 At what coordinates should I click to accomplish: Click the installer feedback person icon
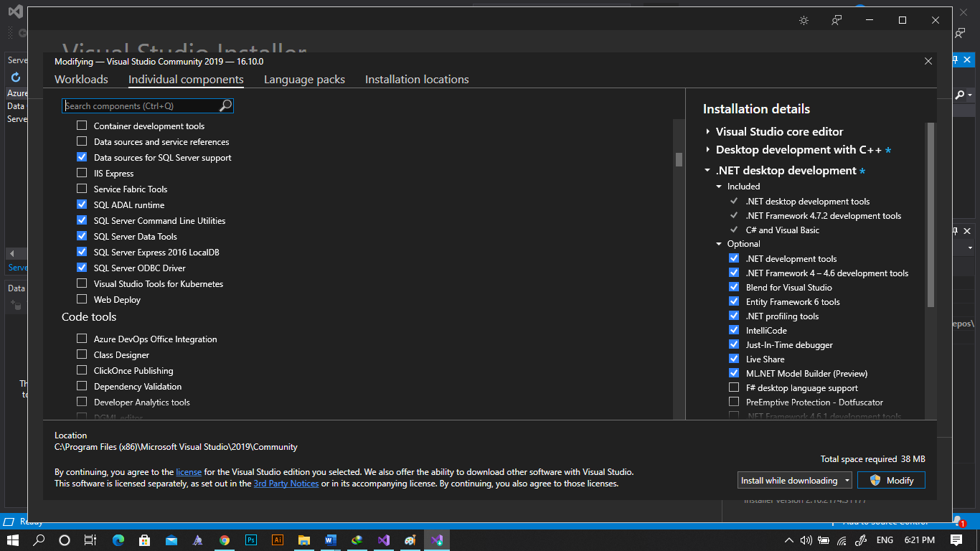pyautogui.click(x=837, y=20)
